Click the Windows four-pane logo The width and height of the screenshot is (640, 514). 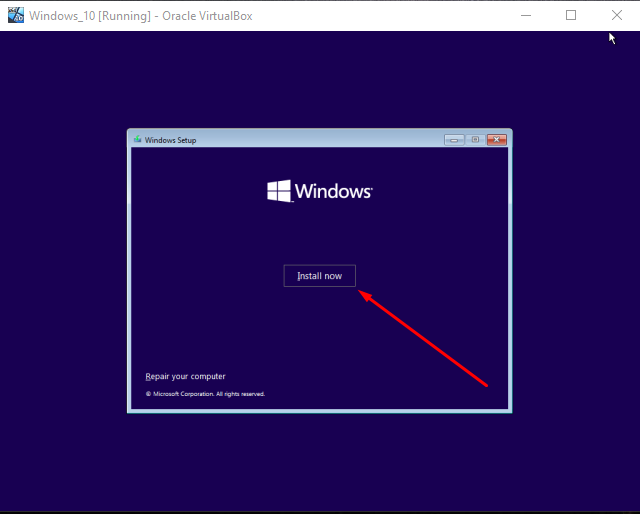click(x=279, y=191)
